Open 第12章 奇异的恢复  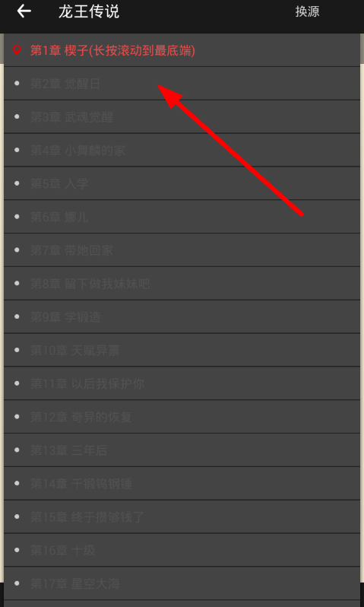pyautogui.click(x=182, y=417)
